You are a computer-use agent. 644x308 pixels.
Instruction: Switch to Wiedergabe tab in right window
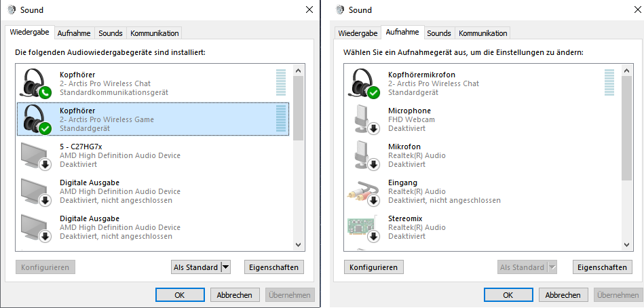[x=358, y=33]
